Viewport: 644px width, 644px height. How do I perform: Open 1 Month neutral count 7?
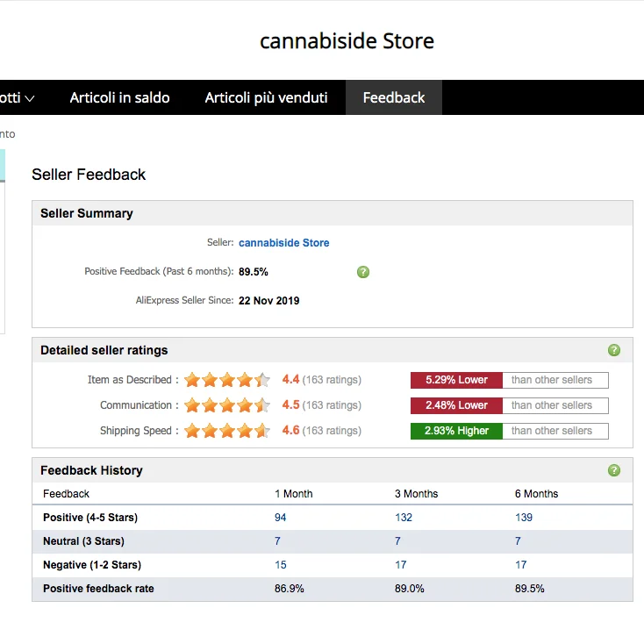point(277,541)
